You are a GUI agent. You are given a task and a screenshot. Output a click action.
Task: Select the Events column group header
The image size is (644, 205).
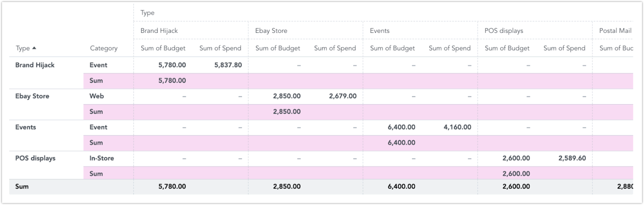[380, 31]
